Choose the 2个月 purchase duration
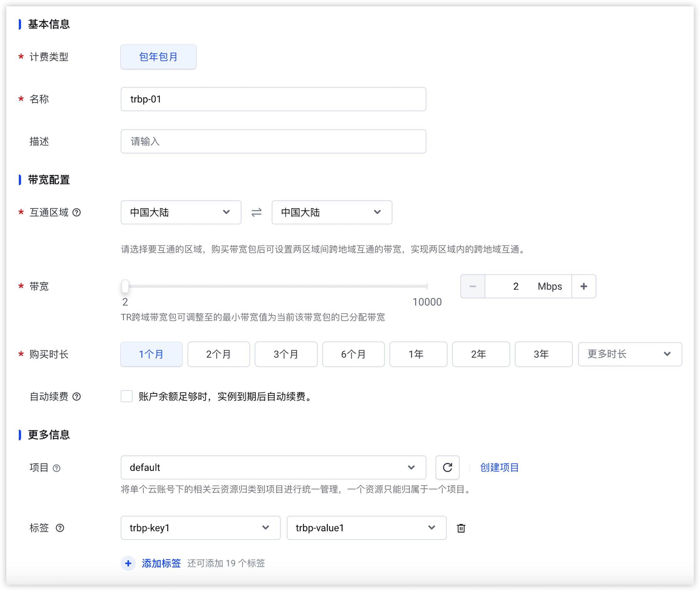The width and height of the screenshot is (700, 591). [219, 354]
